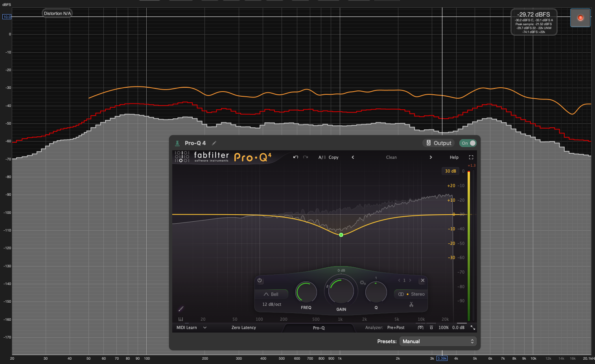The image size is (595, 364).
Task: Open band settings gear icon
Action: 363,283
